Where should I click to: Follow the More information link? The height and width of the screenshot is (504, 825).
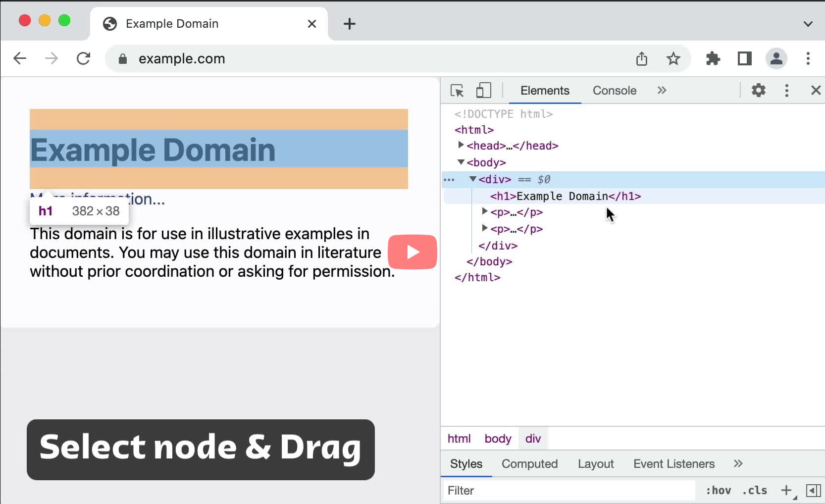(x=98, y=199)
